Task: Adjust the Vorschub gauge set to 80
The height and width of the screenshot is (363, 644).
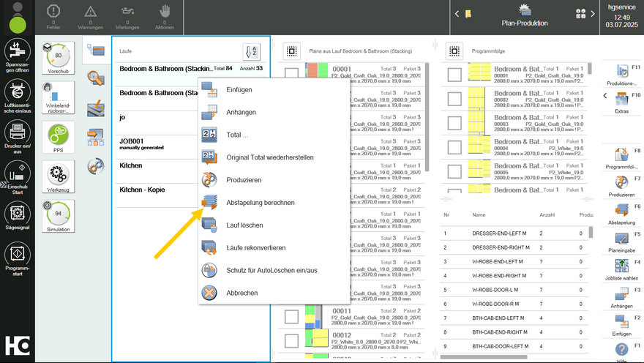Action: [59, 58]
